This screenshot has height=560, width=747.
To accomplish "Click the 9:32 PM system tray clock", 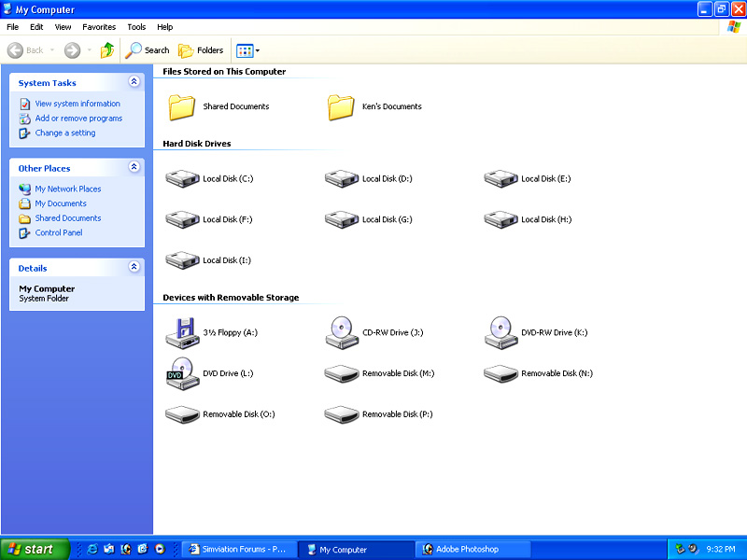I will [x=721, y=550].
